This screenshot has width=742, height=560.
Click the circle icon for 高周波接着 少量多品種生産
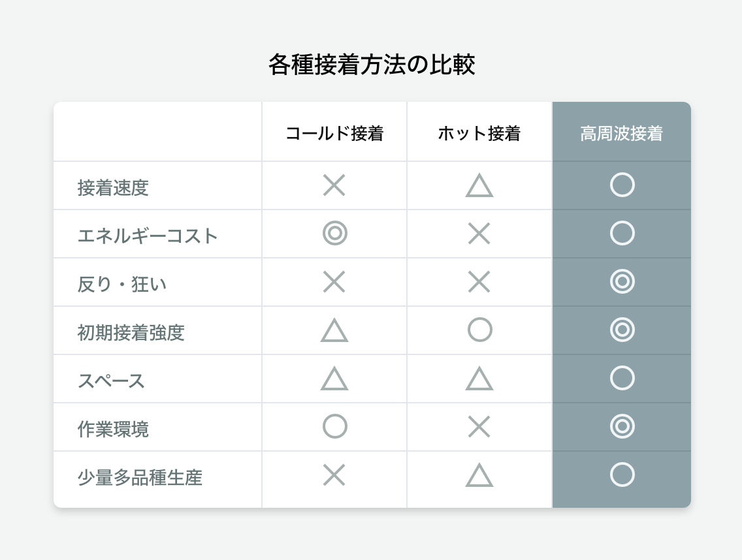click(x=622, y=474)
